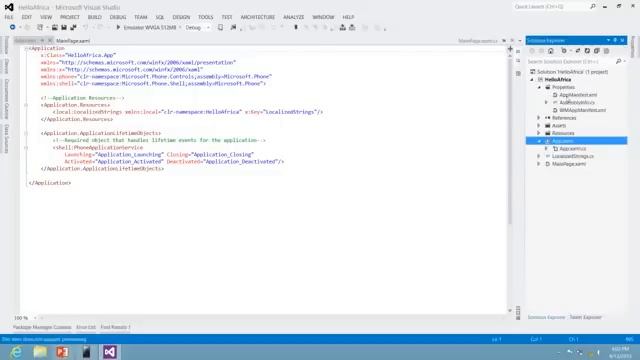This screenshot has height=360, width=640.
Task: Open the Data Sources side tab
Action: click(x=7, y=139)
